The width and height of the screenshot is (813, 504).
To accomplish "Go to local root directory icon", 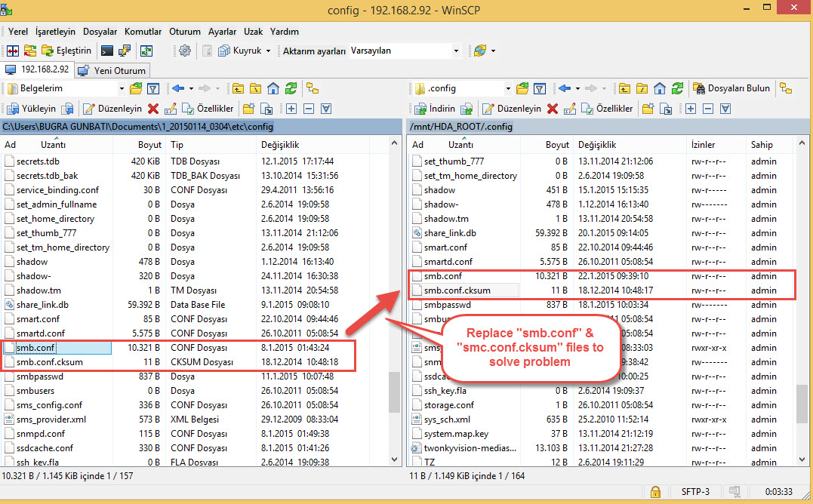I will coord(256,88).
